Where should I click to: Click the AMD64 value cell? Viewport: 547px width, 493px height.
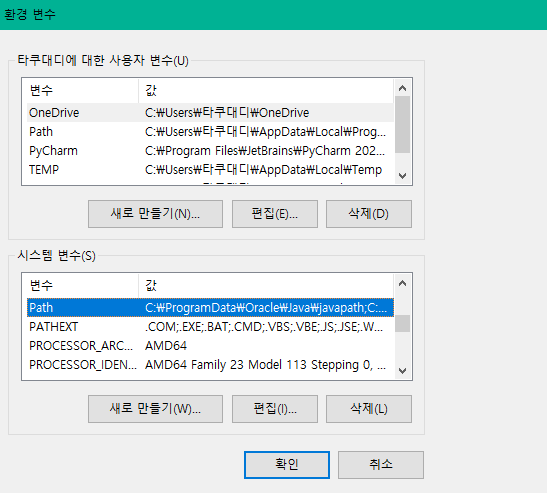166,346
